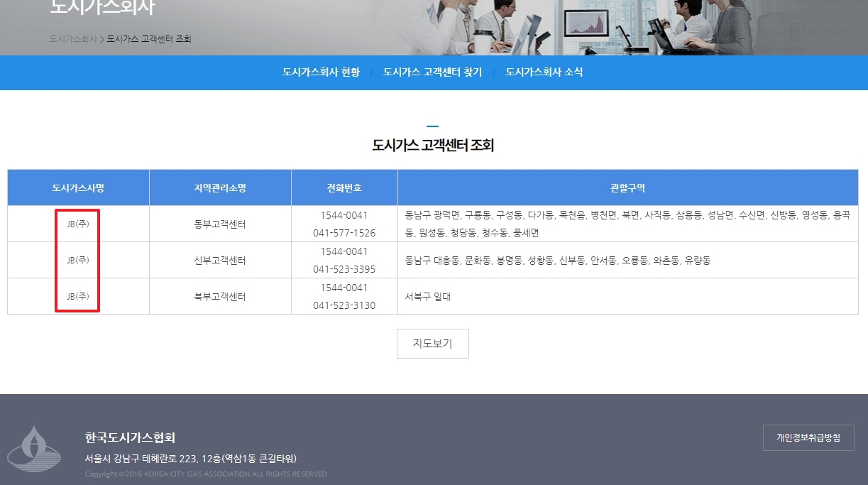This screenshot has height=485, width=868.
Task: Select the 도시가스회사 소식 menu item
Action: tap(544, 72)
